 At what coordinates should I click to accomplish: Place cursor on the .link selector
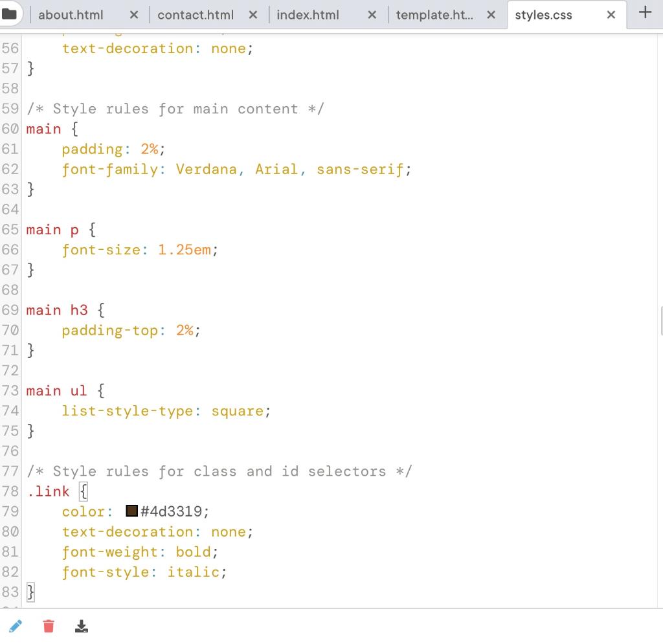pos(48,491)
